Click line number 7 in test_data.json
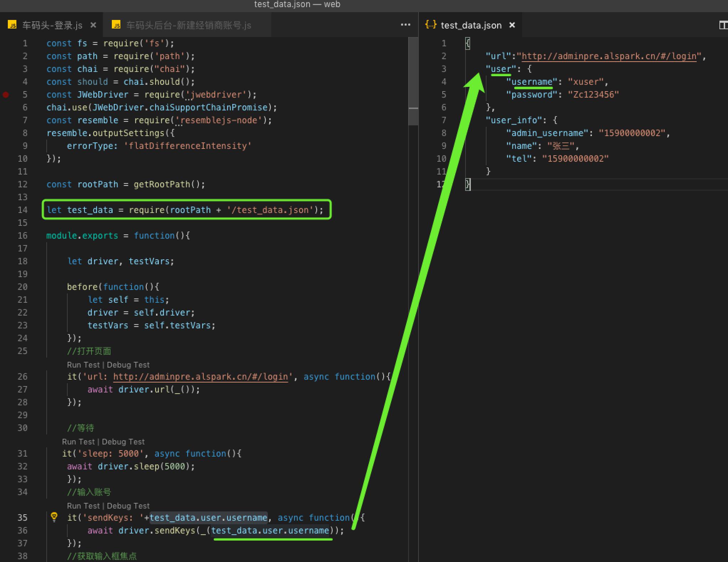The width and height of the screenshot is (728, 562). 444,120
